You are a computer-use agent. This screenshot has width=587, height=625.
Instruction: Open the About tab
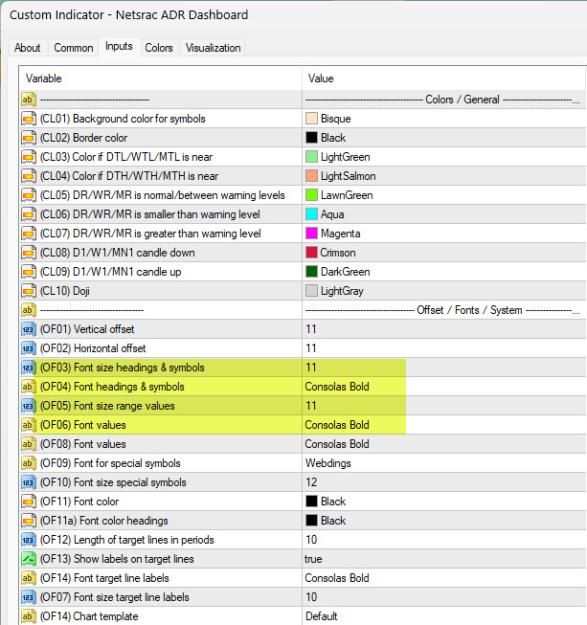27,48
